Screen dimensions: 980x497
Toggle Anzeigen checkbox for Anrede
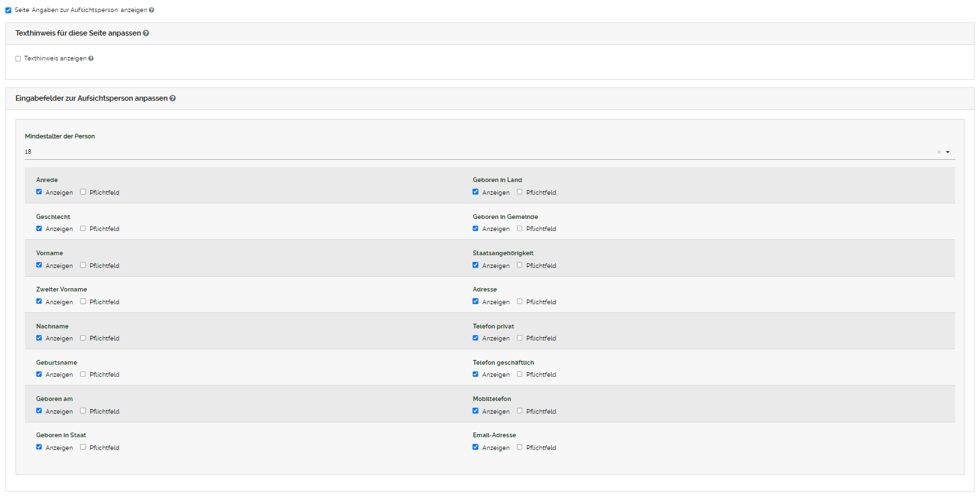click(x=39, y=192)
